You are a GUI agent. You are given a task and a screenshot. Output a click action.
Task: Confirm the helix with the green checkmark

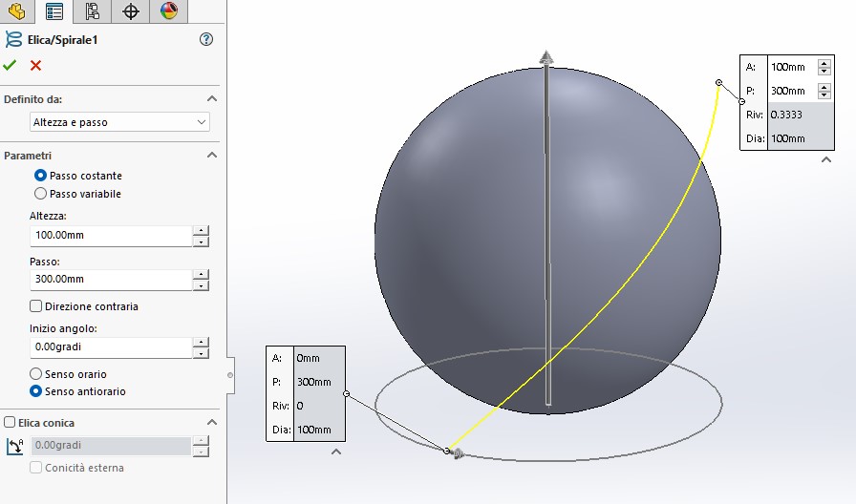pos(10,65)
